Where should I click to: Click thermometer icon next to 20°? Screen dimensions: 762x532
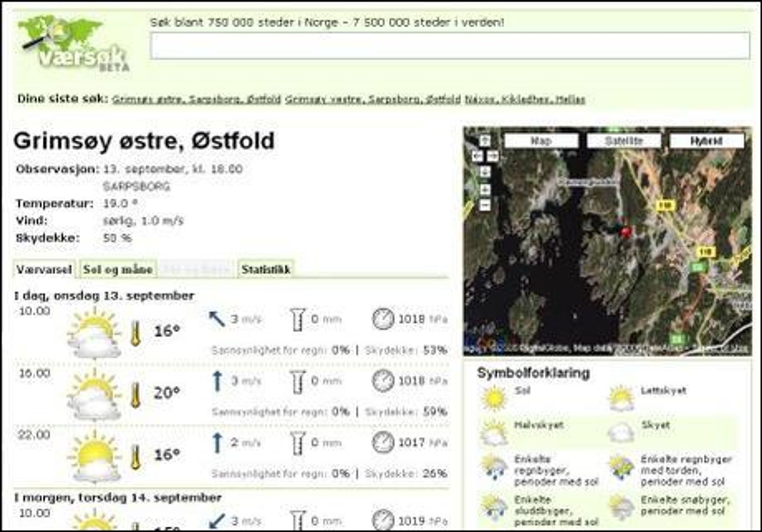coord(135,395)
